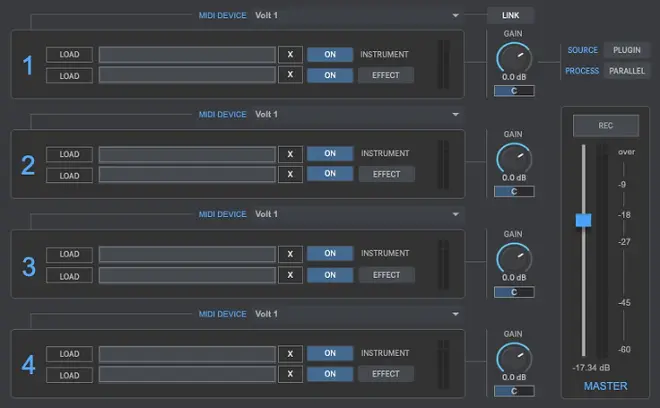Click channel 3 GAIN knob
The width and height of the screenshot is (660, 408).
click(514, 259)
